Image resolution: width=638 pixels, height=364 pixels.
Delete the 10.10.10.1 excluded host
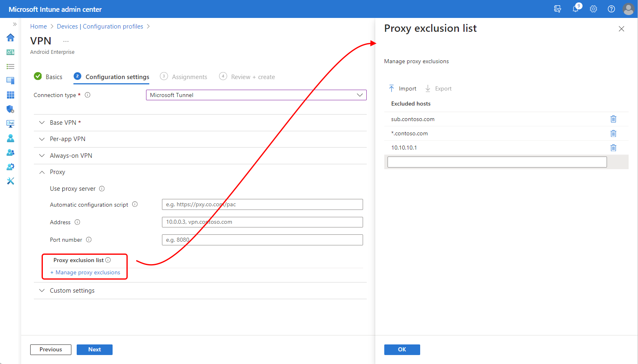pos(613,148)
